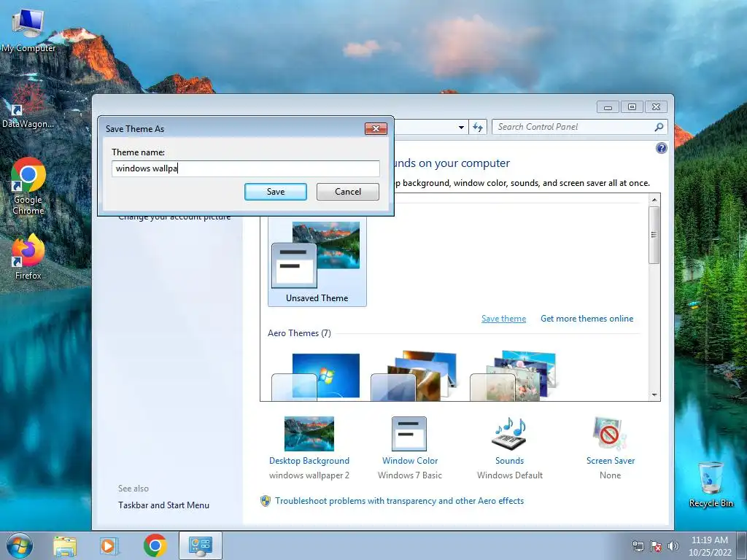
Task: Click the shield icon beside Troubleshoot link
Action: click(266, 501)
